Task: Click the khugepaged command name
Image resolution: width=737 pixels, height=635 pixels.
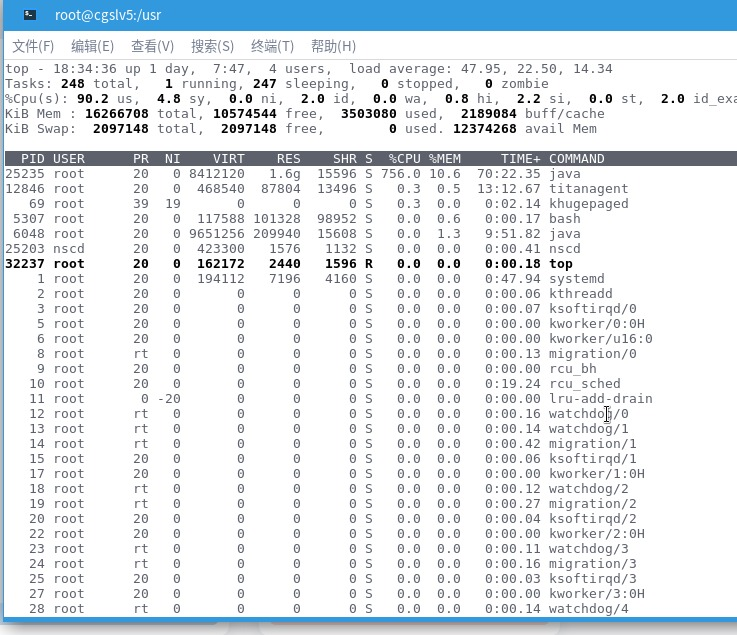Action: (588, 204)
